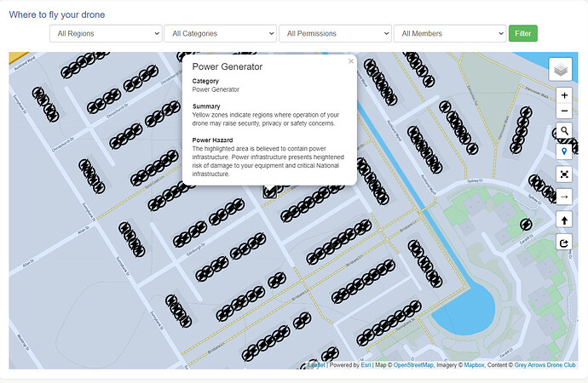Viewport: 588px width, 383px height.
Task: Toggle fullscreen map view
Action: 563,174
